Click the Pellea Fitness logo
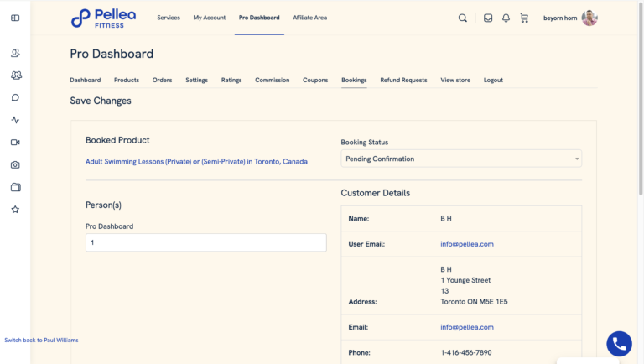The image size is (644, 364). (103, 18)
